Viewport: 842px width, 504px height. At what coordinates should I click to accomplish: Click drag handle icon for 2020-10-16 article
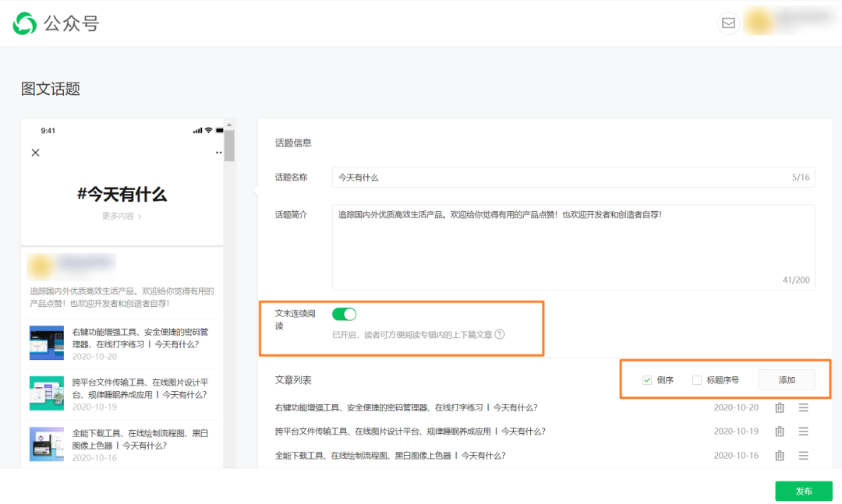click(803, 456)
